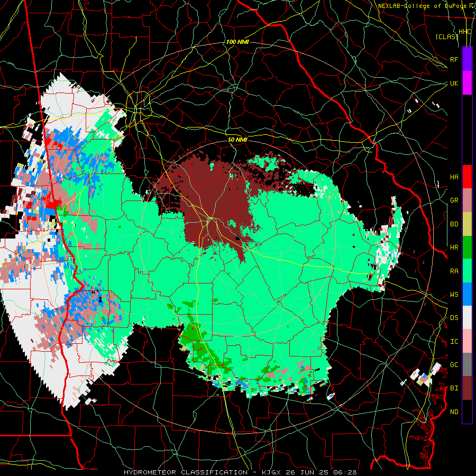Select the 'WS' legend label
The image size is (476, 476).
tap(454, 295)
